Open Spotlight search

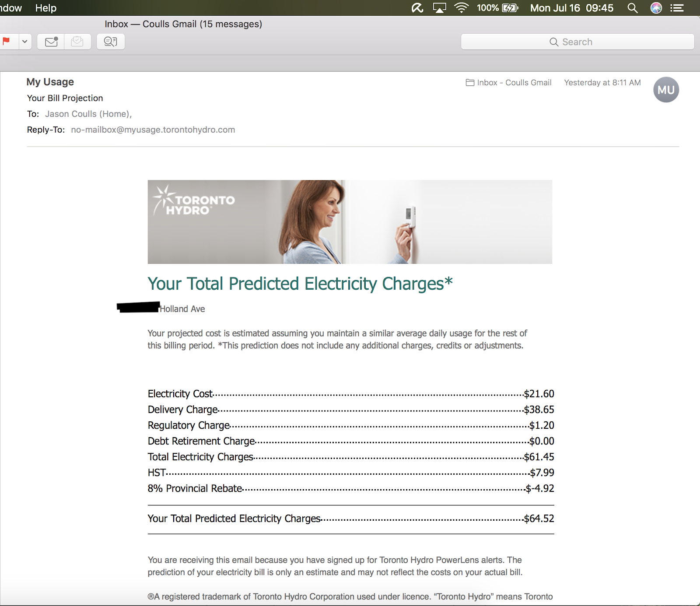click(x=632, y=7)
